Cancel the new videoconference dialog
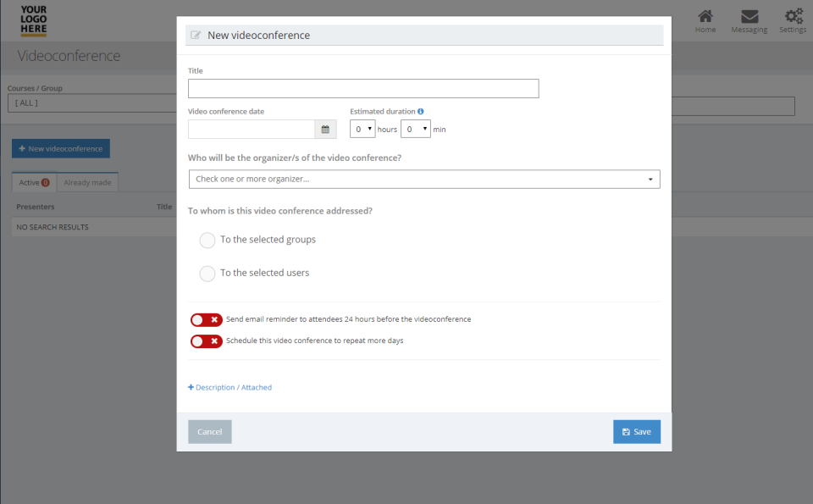Image resolution: width=813 pixels, height=504 pixels. 209,432
